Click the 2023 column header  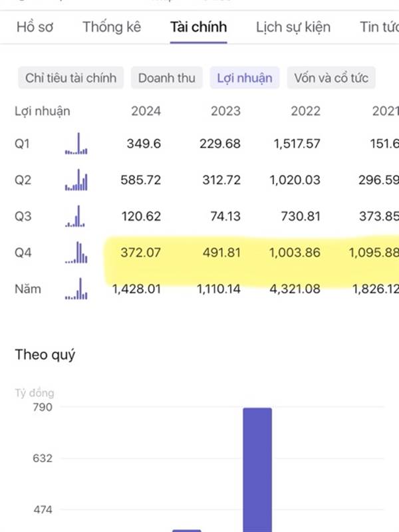coord(225,111)
